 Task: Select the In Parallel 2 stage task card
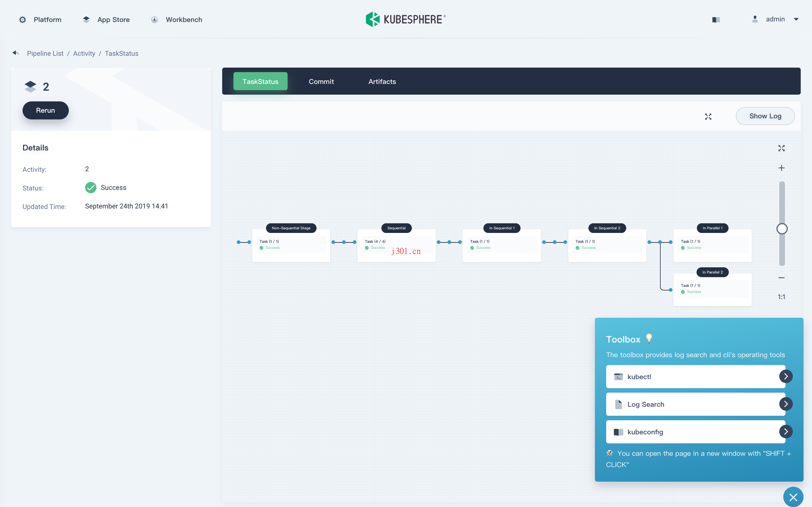tap(712, 288)
